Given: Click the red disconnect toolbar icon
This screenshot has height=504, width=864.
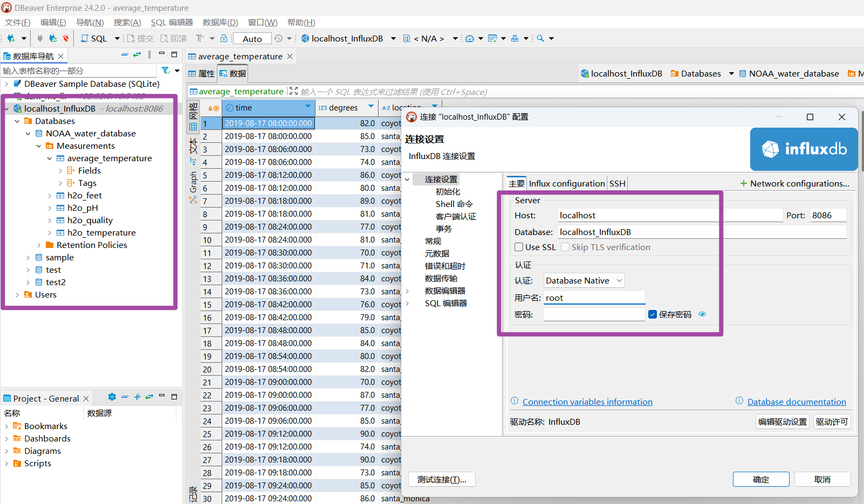Looking at the screenshot, I should [65, 38].
